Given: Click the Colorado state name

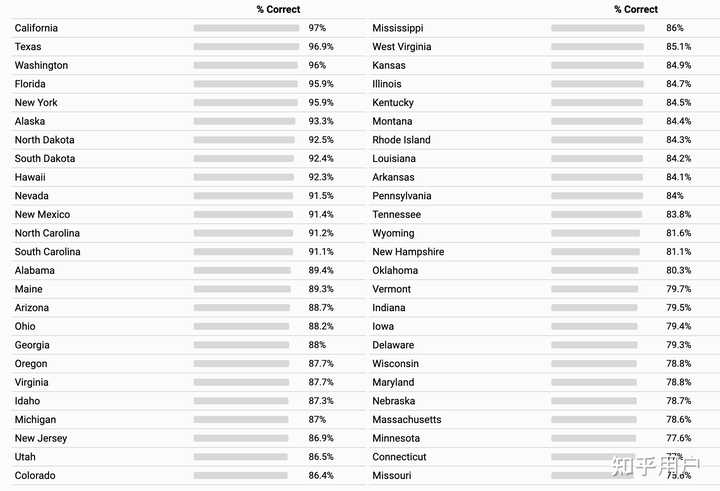Looking at the screenshot, I should 35,476.
